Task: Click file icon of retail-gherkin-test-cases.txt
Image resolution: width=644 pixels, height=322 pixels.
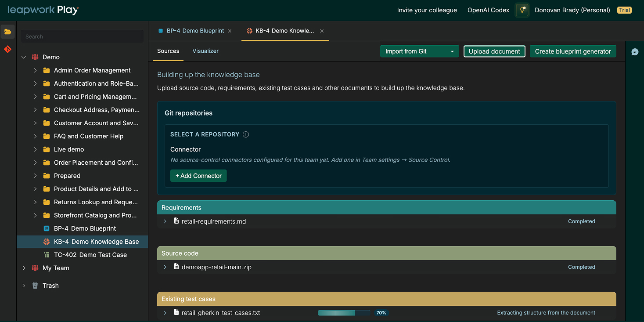Action: [176, 312]
